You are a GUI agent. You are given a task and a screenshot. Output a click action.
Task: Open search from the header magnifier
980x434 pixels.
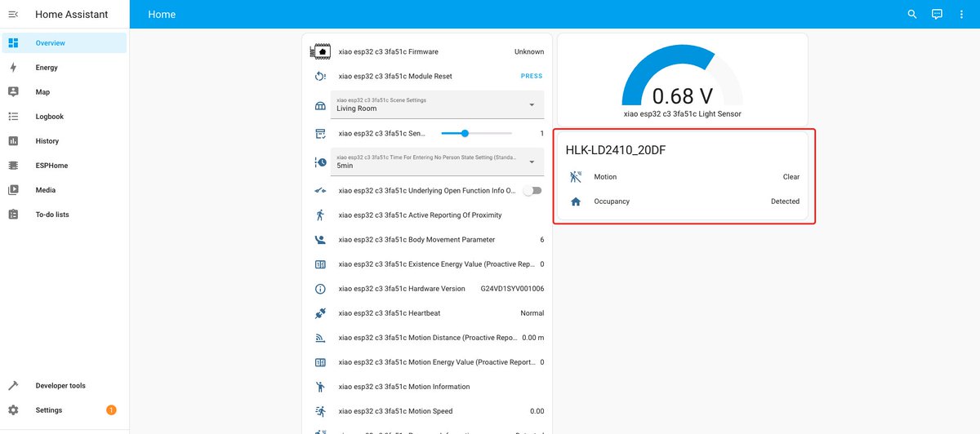coord(913,14)
